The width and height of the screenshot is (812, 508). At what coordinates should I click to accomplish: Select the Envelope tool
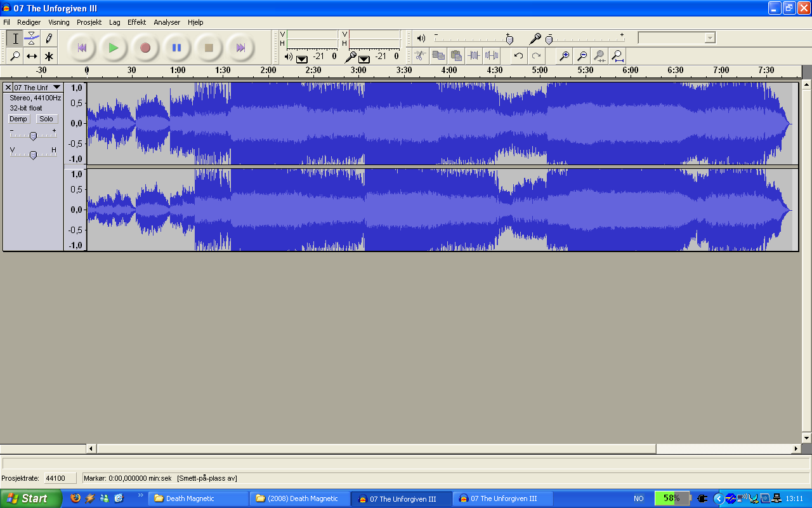coord(32,39)
